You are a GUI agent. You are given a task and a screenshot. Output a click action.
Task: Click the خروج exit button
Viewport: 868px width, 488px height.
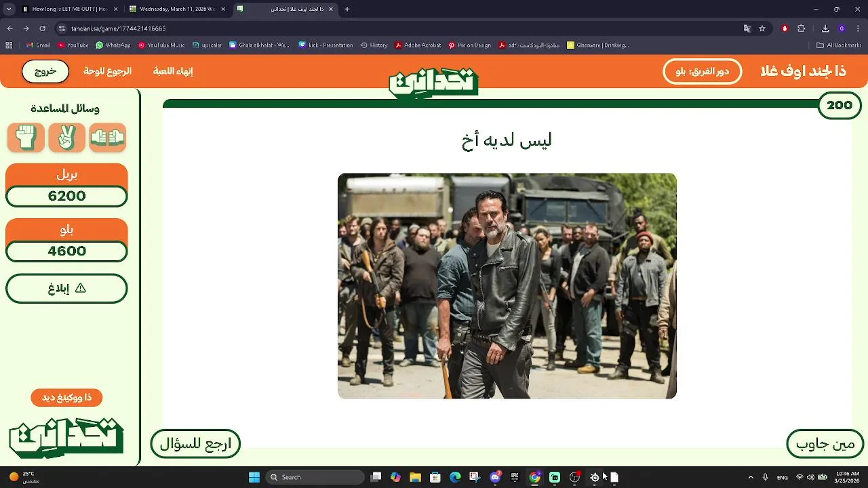click(x=45, y=71)
